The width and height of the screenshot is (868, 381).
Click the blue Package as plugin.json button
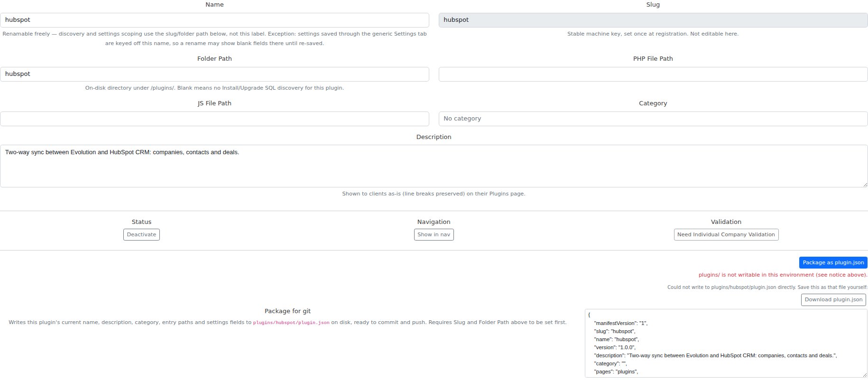pos(833,262)
